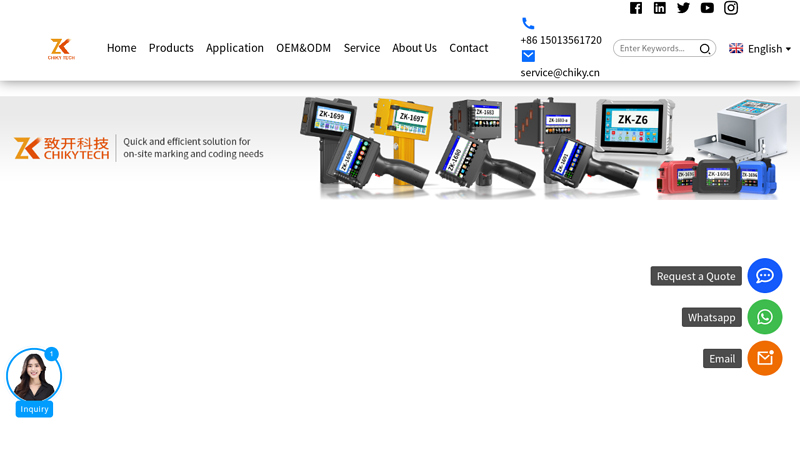Click the ChikyTech banner logo

point(61,148)
